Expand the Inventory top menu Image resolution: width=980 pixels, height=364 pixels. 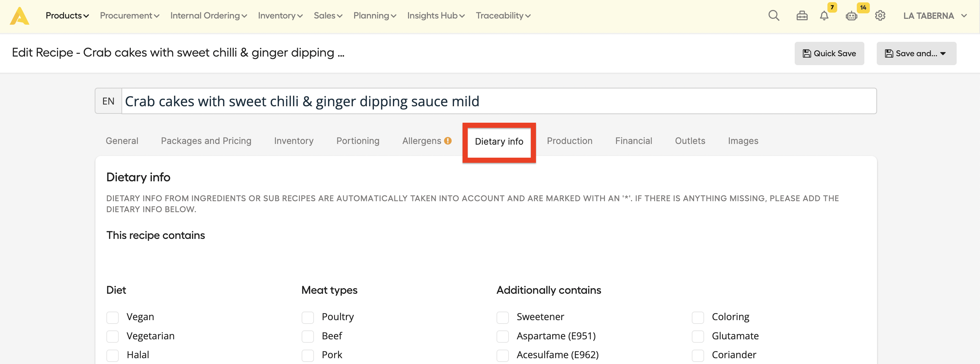[280, 15]
